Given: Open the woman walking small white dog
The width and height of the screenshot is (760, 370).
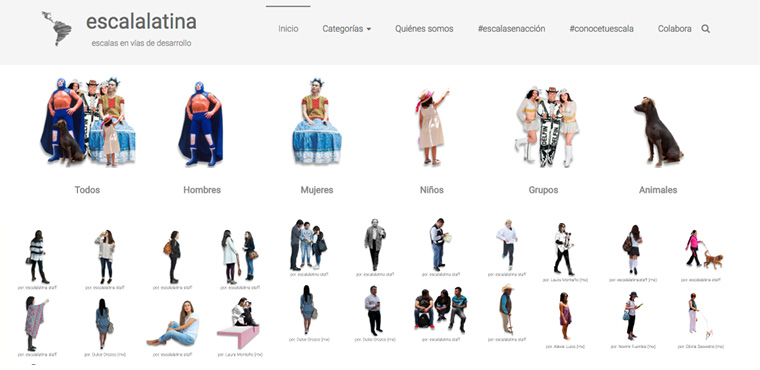Looking at the screenshot, I should pos(700,316).
